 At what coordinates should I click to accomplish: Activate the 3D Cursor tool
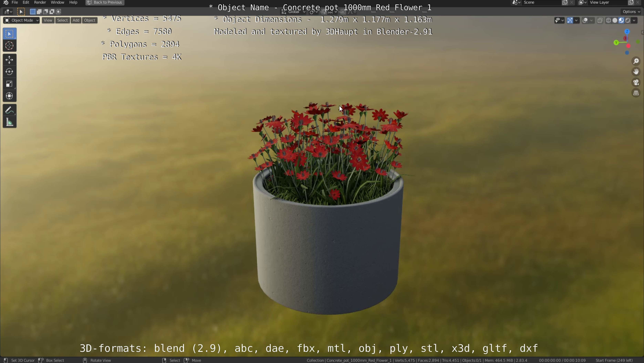tap(9, 46)
